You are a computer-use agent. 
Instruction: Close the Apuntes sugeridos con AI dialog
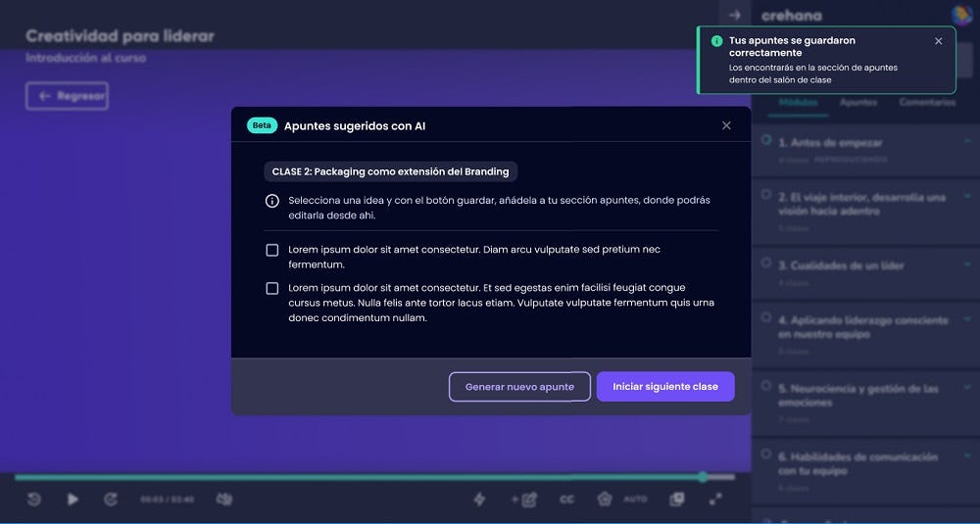[x=726, y=125]
